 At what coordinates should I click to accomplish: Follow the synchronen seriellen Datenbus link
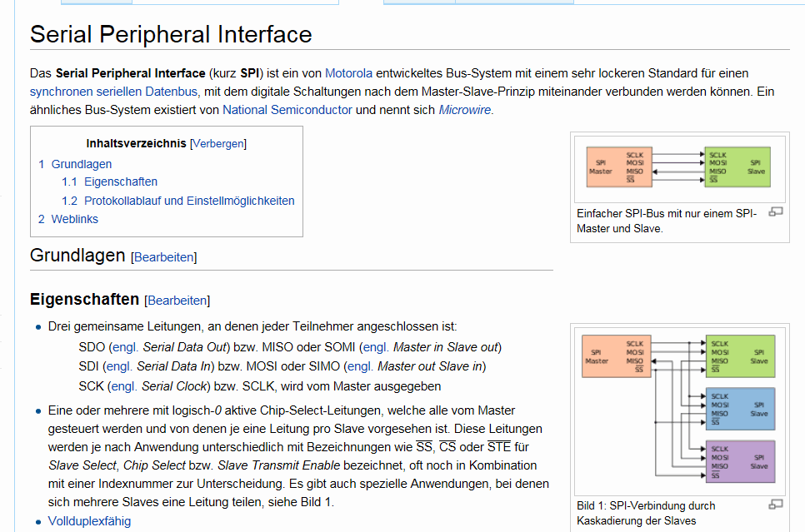pyautogui.click(x=113, y=92)
